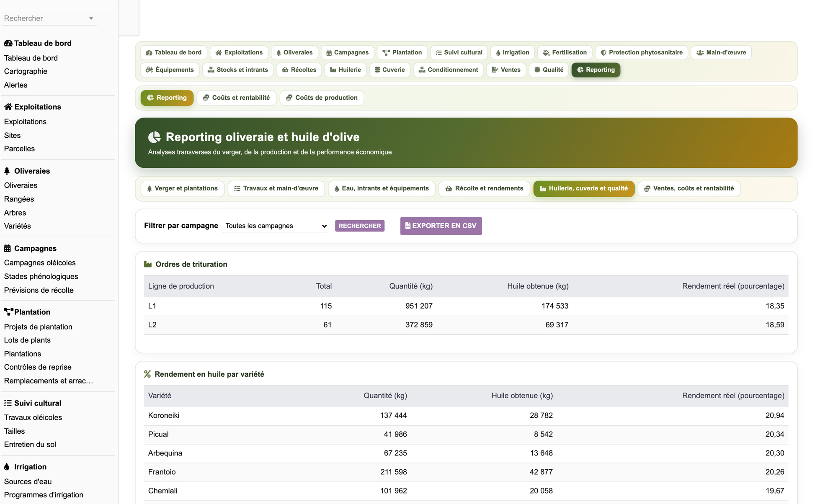Image resolution: width=815 pixels, height=504 pixels.
Task: Click the certificate icon in Qualité tab
Action: click(537, 70)
